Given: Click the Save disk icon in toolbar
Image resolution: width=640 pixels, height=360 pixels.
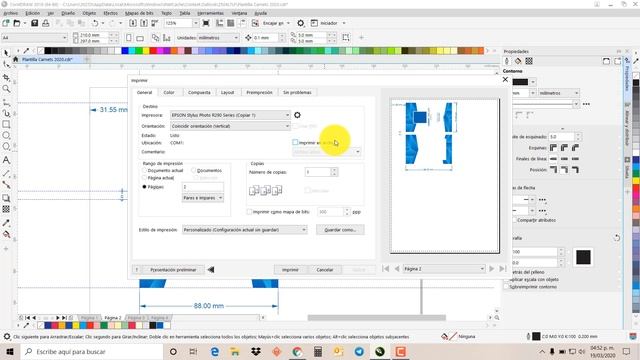Looking at the screenshot, I should tap(35, 23).
